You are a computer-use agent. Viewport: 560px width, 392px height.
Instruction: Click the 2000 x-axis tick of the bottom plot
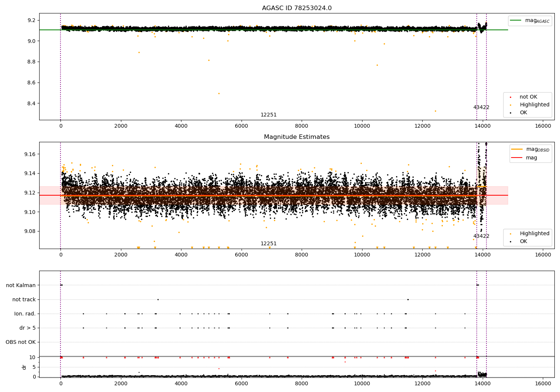point(121,383)
